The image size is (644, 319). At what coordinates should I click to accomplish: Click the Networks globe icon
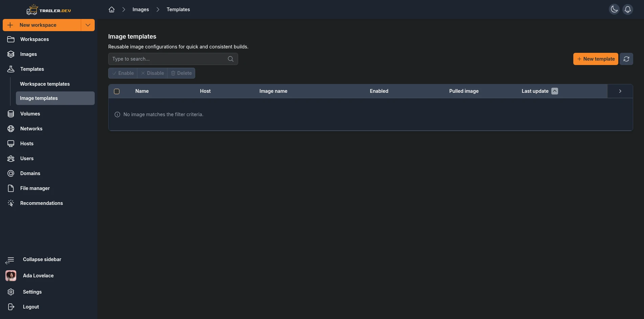tap(11, 129)
